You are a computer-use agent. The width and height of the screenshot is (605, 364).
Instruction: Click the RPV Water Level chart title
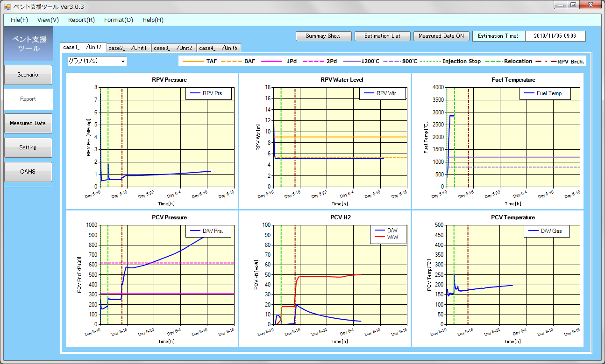(342, 80)
